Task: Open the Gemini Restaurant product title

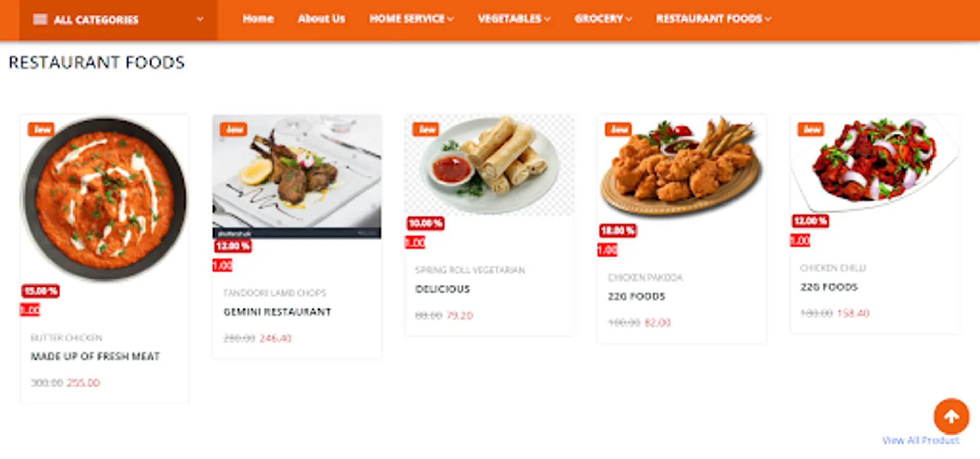Action: pos(277,312)
